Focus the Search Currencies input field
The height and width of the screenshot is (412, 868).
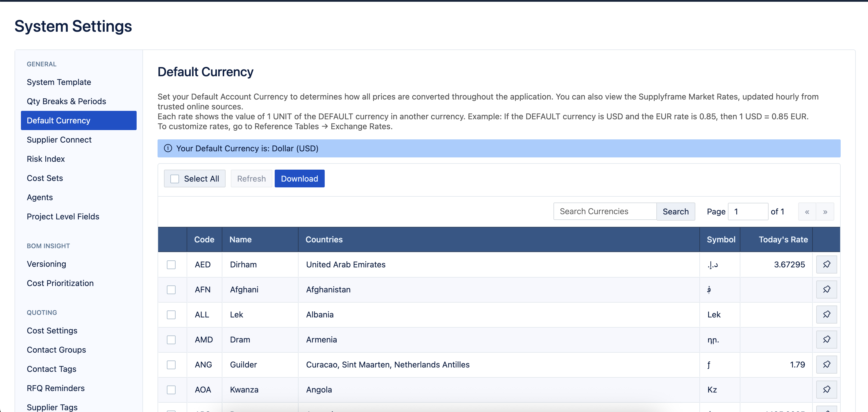click(605, 212)
